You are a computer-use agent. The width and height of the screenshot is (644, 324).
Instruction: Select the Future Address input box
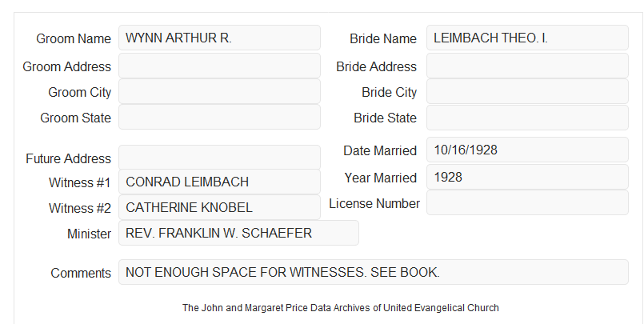point(219,158)
